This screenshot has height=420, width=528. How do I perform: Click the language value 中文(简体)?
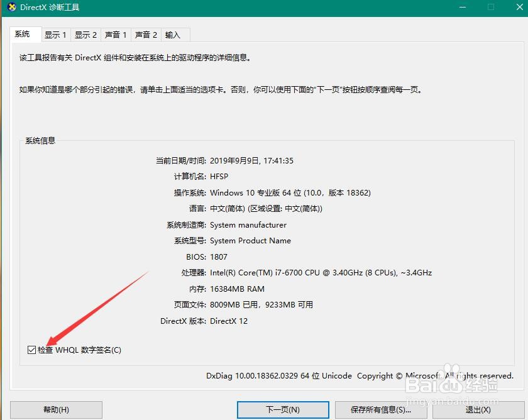point(266,209)
